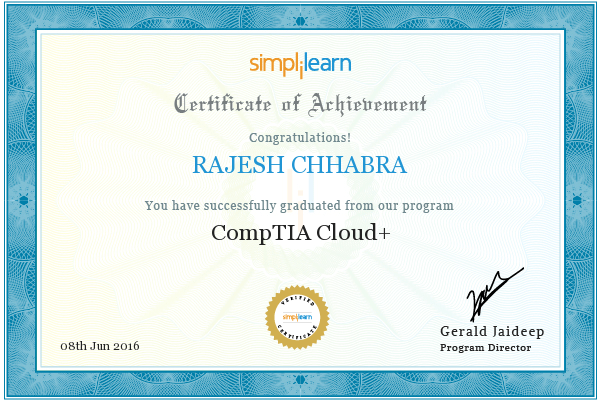Click the gold verified certificate seal
Image resolution: width=602 pixels, height=402 pixels.
click(x=298, y=318)
